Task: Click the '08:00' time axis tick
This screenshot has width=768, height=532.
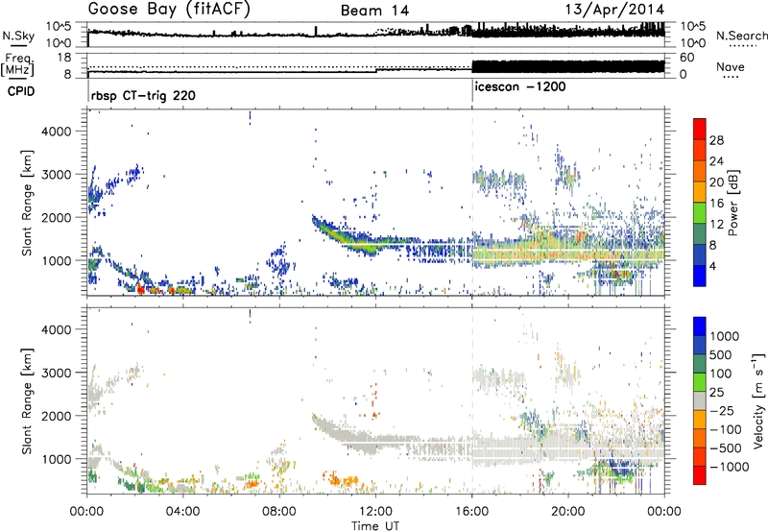Action: point(279,512)
